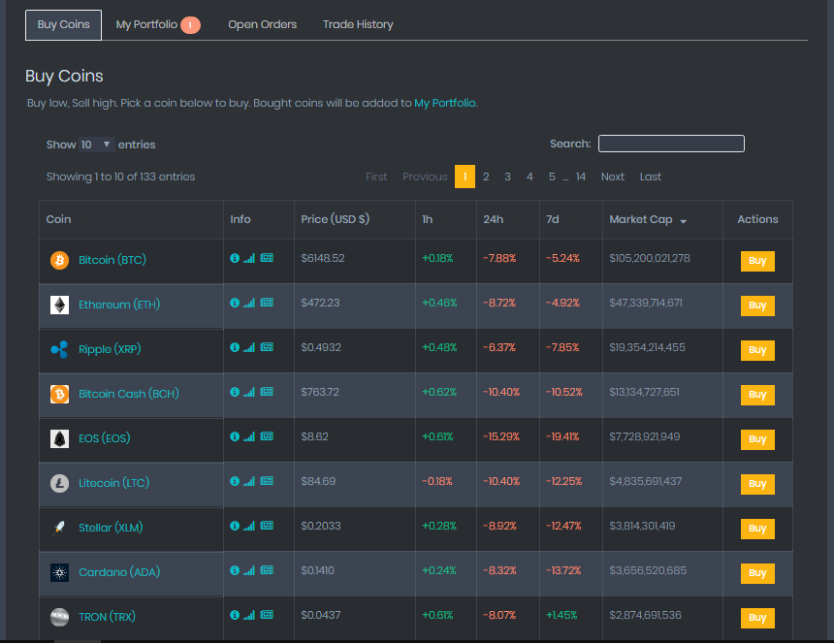Image resolution: width=834 pixels, height=644 pixels.
Task: Click the My Portfolio notification badge
Action: tap(190, 25)
